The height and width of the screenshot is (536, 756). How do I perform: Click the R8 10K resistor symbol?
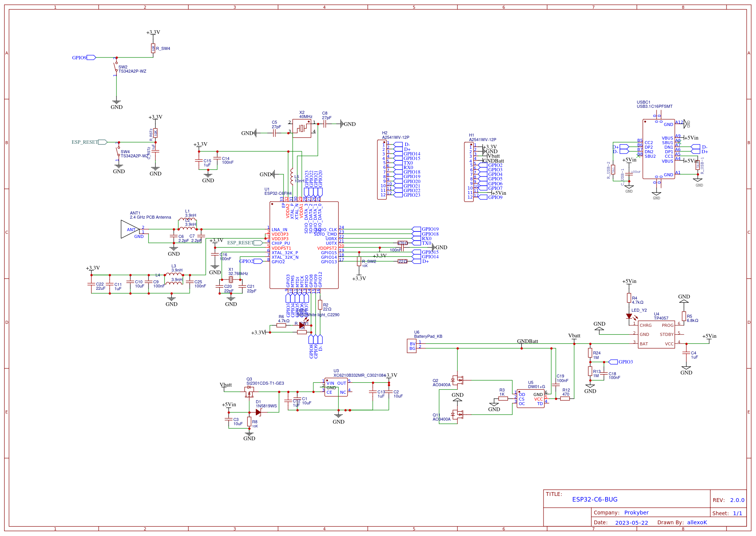(x=249, y=421)
